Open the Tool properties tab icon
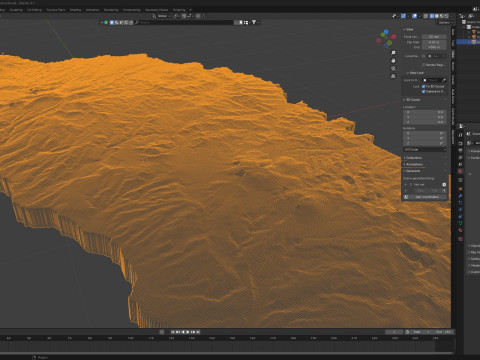 (460, 135)
